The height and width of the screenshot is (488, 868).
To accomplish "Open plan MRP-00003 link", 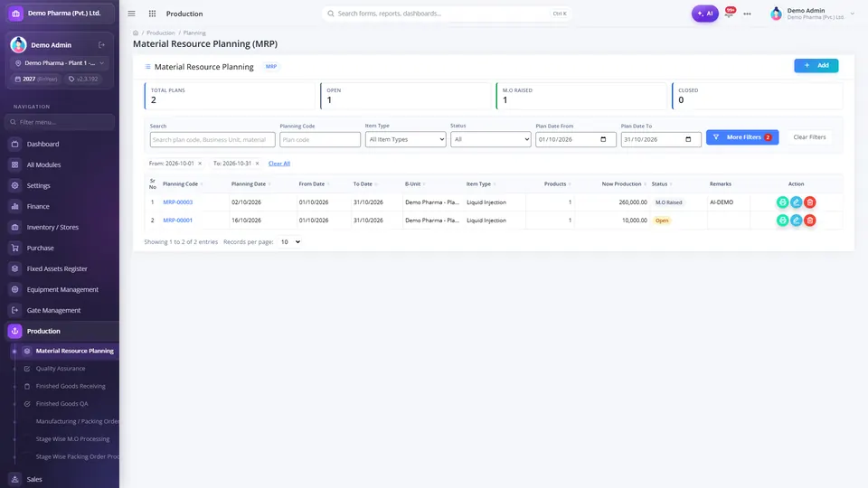I will click(178, 202).
